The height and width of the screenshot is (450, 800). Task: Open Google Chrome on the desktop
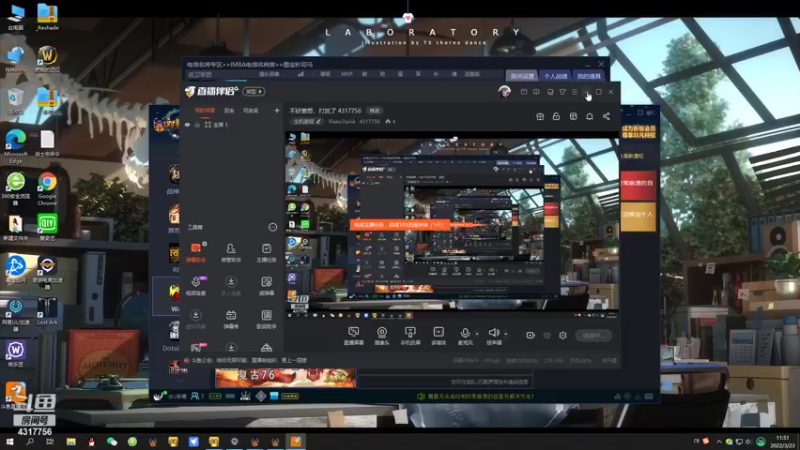coord(47,188)
